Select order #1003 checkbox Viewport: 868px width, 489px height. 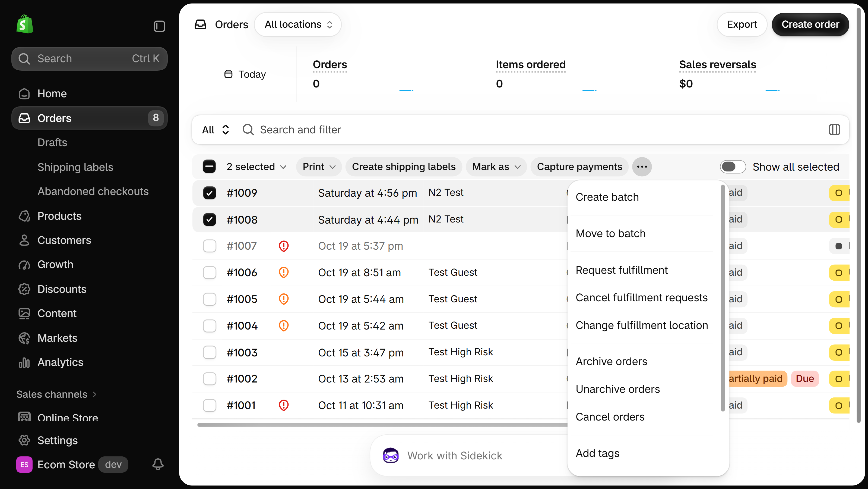click(x=209, y=352)
